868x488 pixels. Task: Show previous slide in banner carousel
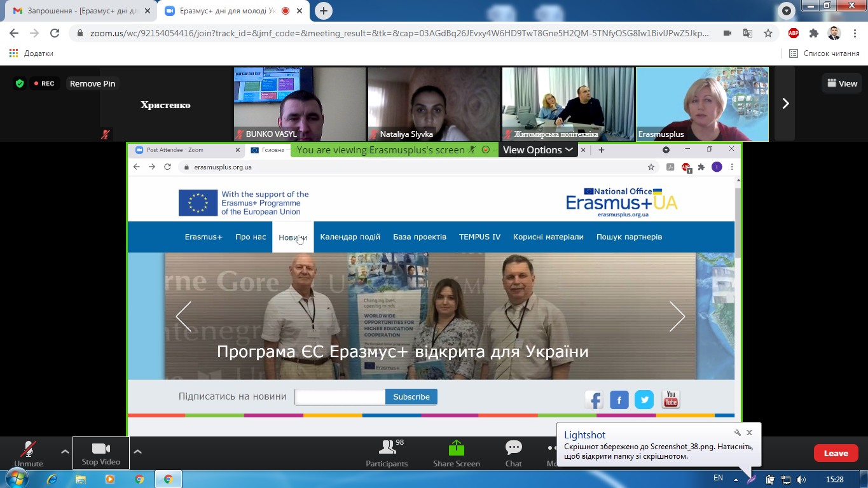coord(183,316)
